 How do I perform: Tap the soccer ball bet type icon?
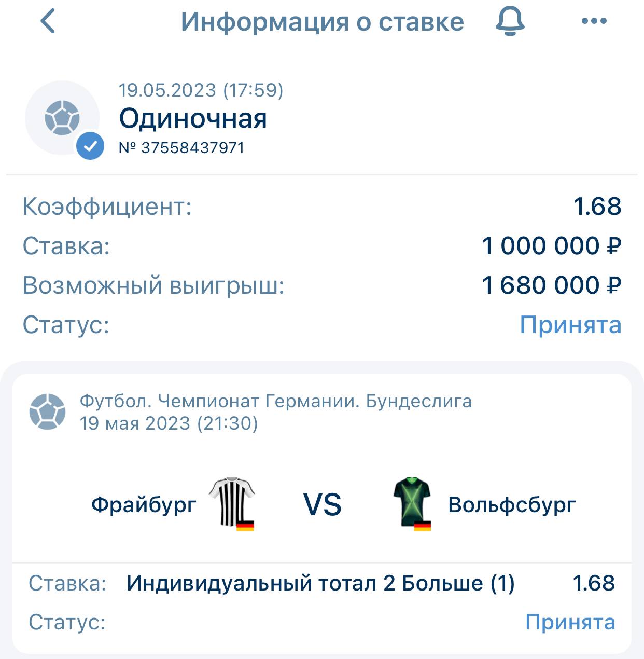pos(62,118)
